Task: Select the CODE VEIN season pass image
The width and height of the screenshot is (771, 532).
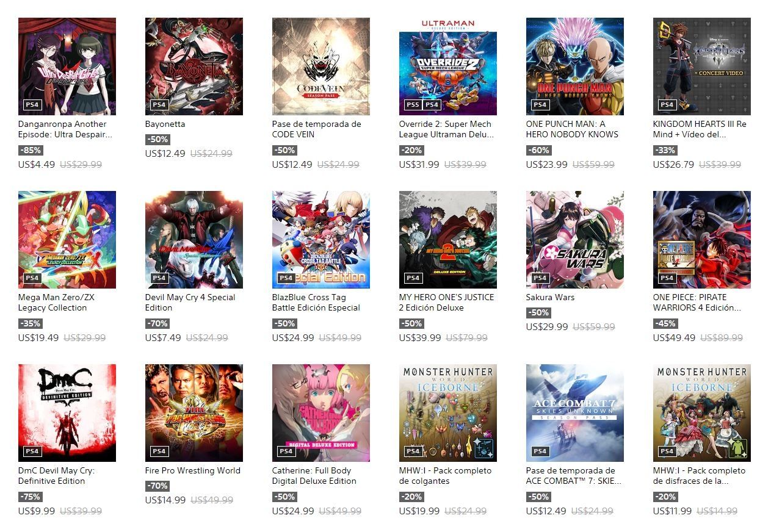Action: (x=321, y=66)
